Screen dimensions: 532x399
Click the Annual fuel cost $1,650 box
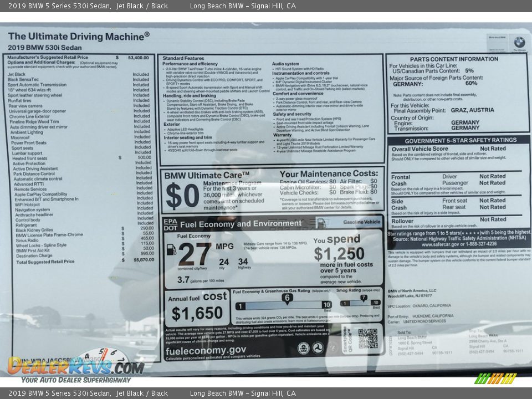click(x=197, y=308)
